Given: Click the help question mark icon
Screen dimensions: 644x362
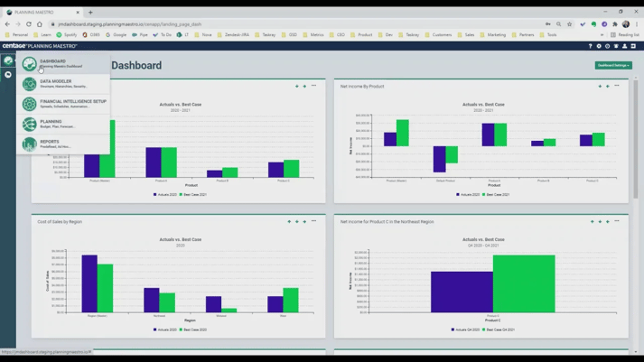Looking at the screenshot, I should tap(591, 46).
